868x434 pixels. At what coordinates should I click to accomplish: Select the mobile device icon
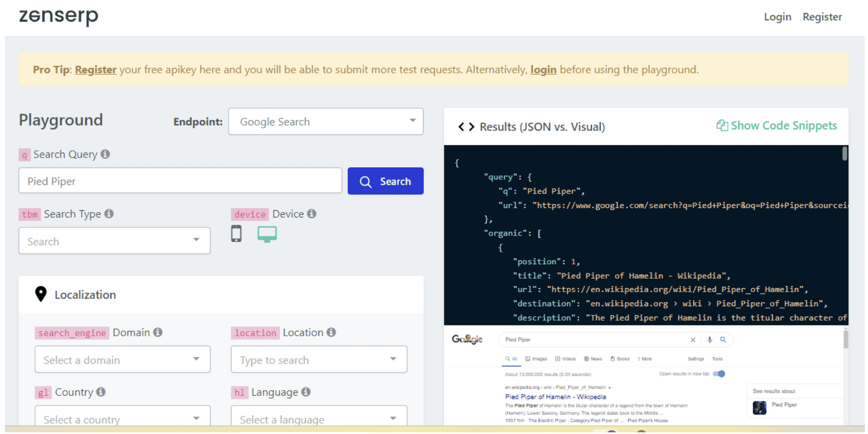click(x=236, y=234)
